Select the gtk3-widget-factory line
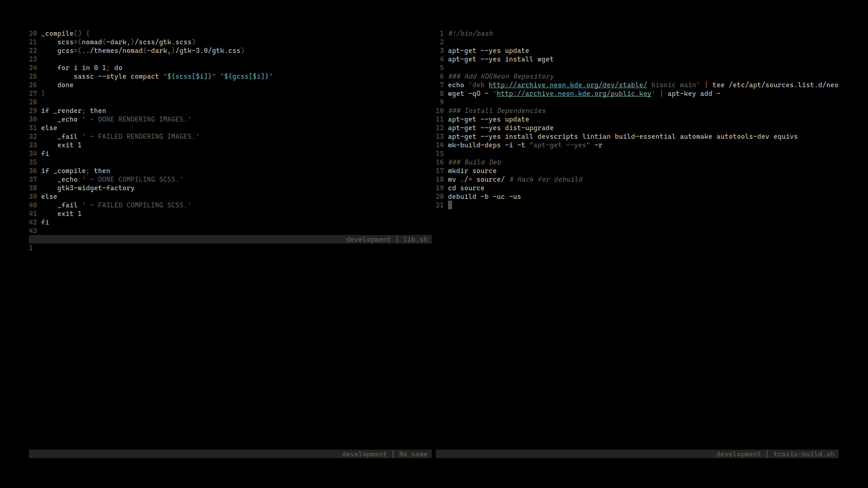Screen dimensions: 868x488 (x=95, y=188)
